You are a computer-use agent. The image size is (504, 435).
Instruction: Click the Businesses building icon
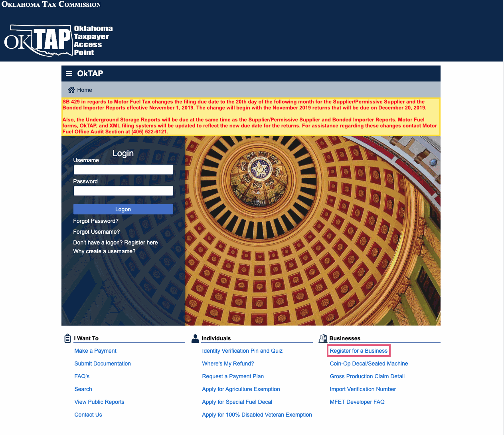(x=323, y=338)
